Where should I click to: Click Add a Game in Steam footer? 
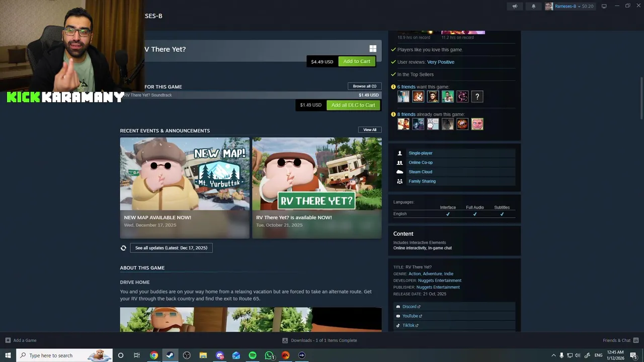(x=21, y=340)
